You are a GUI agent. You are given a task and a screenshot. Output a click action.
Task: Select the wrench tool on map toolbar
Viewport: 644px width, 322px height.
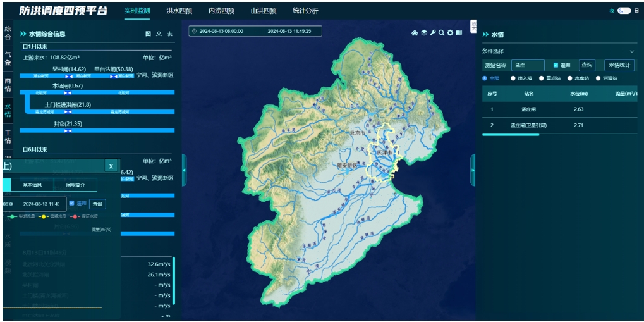[x=433, y=33]
